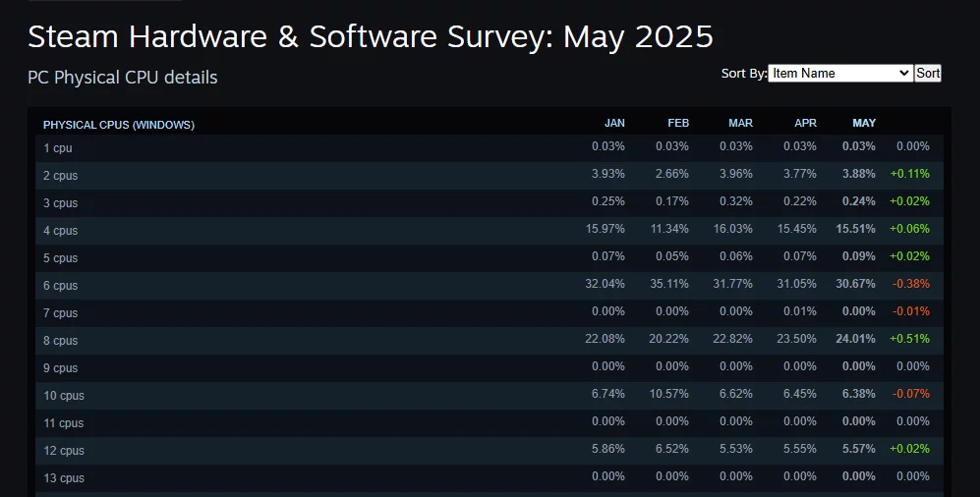The image size is (980, 497).
Task: Click the MAY column header
Action: [864, 123]
